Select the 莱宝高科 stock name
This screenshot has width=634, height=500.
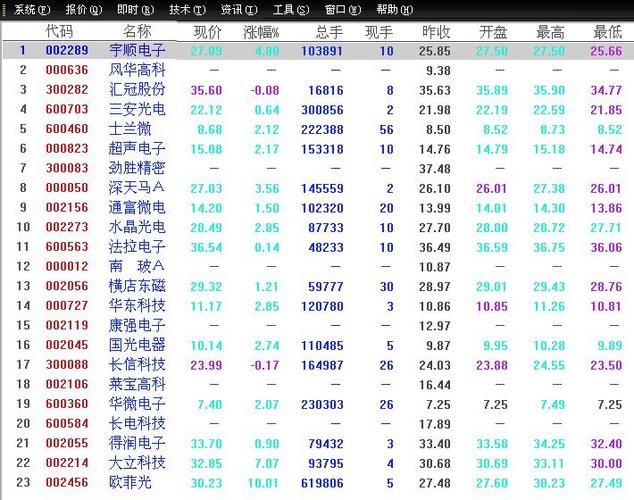coord(137,384)
